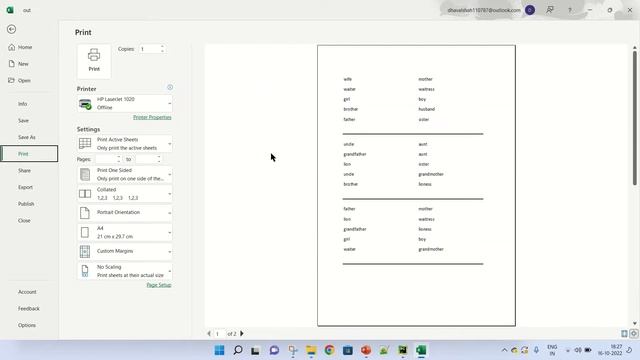Expand the Custom Margins dropdown
The image size is (640, 360).
[124, 251]
